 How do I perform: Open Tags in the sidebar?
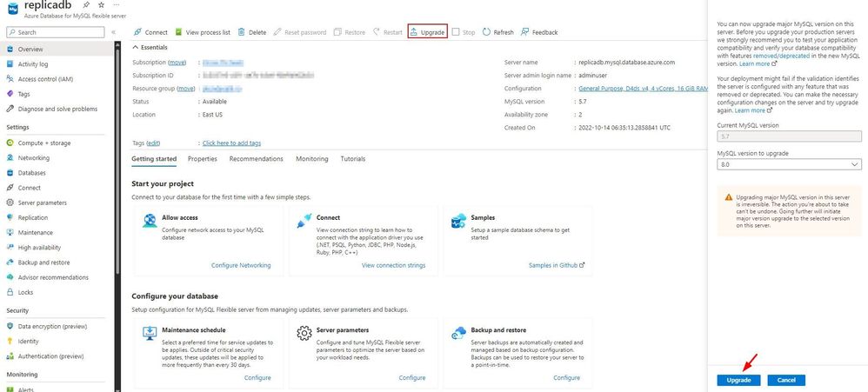[23, 94]
